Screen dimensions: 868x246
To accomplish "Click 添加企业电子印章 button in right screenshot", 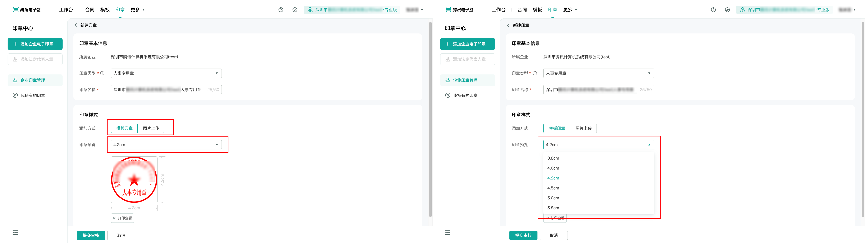I will click(x=468, y=44).
